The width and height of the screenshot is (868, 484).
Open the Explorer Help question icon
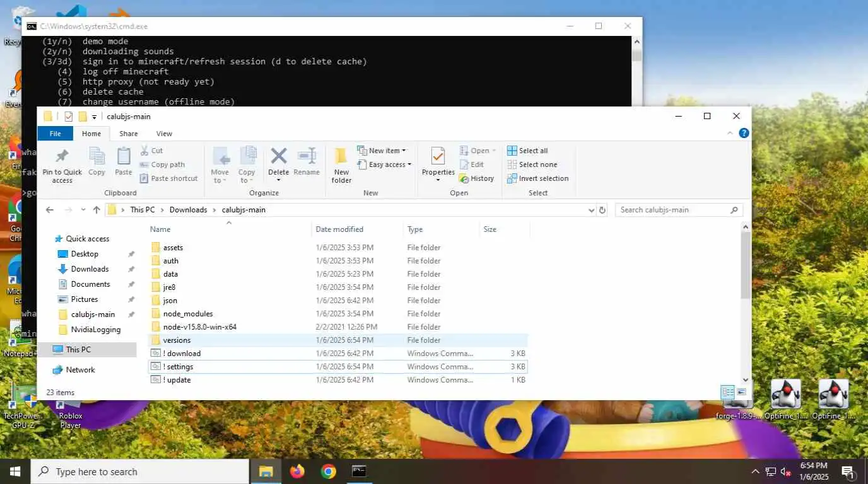[744, 133]
